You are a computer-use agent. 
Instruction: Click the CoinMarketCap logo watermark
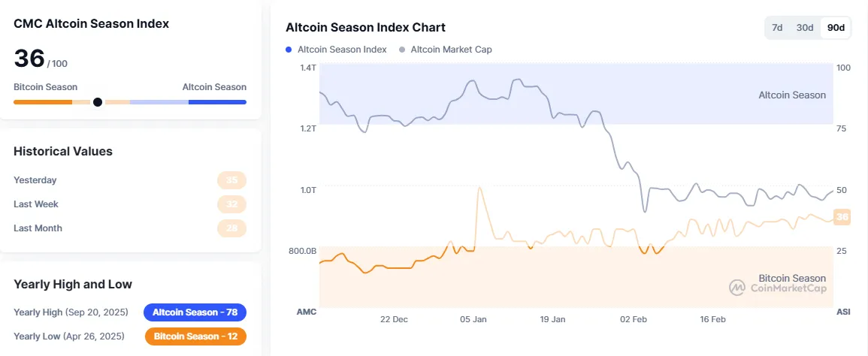click(x=777, y=288)
